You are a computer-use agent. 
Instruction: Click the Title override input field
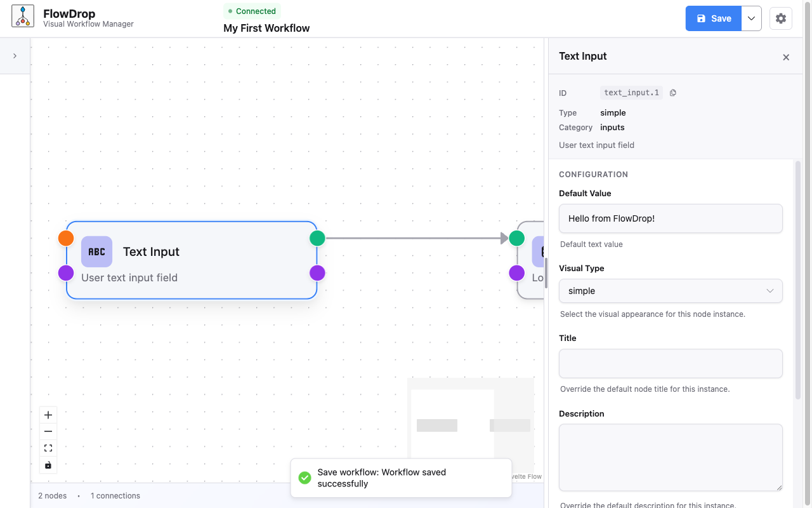click(671, 363)
